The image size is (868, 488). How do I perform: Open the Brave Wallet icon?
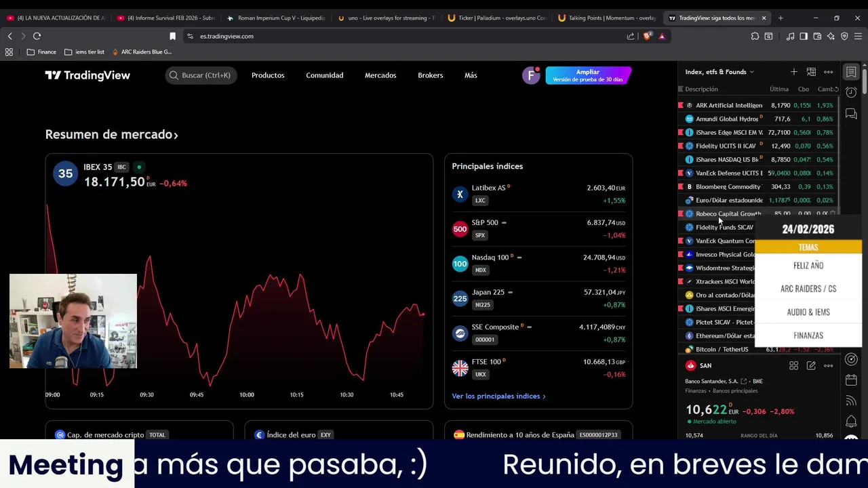[x=817, y=36]
